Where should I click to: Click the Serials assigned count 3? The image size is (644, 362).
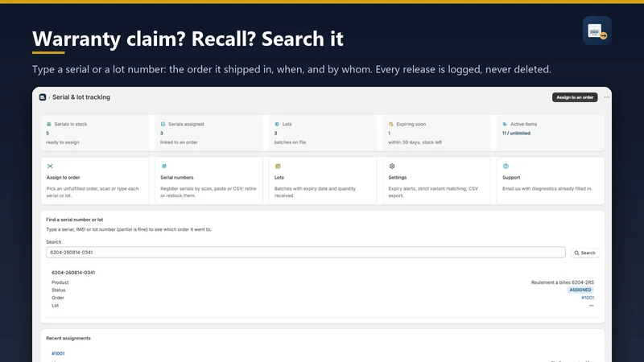click(x=162, y=134)
